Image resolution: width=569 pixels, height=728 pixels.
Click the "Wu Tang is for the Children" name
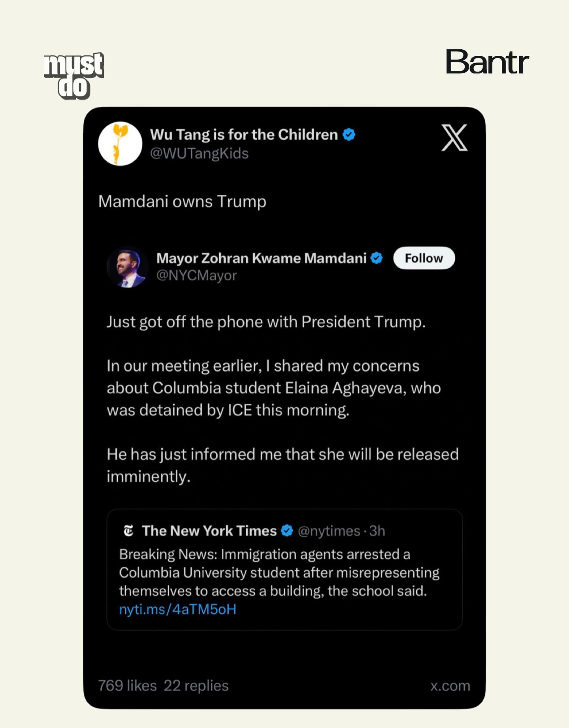pos(244,135)
